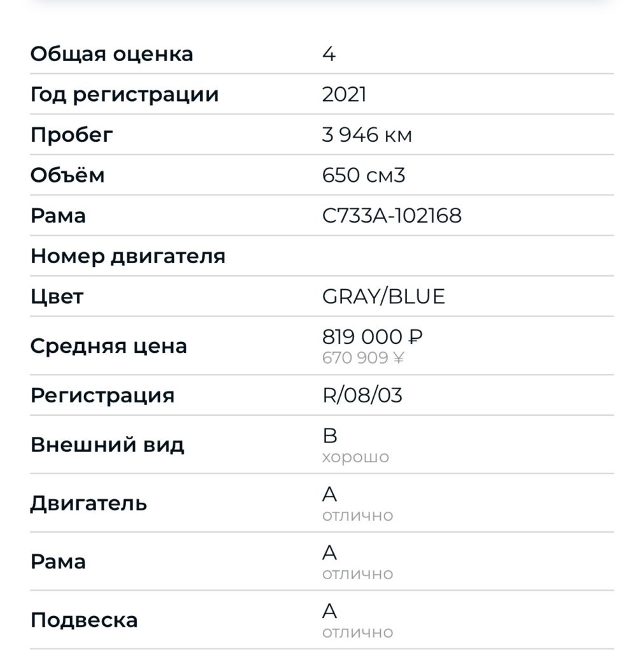This screenshot has width=644, height=651.
Task: Click the "Объём" label
Action: pos(67,175)
